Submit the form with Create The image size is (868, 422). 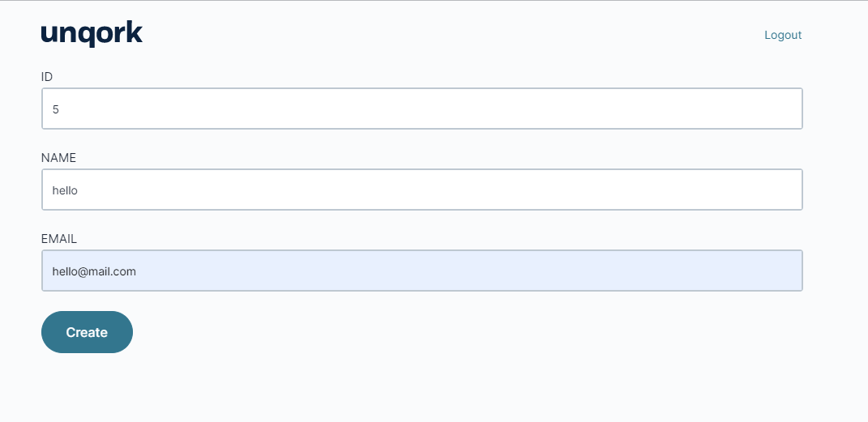pos(87,332)
